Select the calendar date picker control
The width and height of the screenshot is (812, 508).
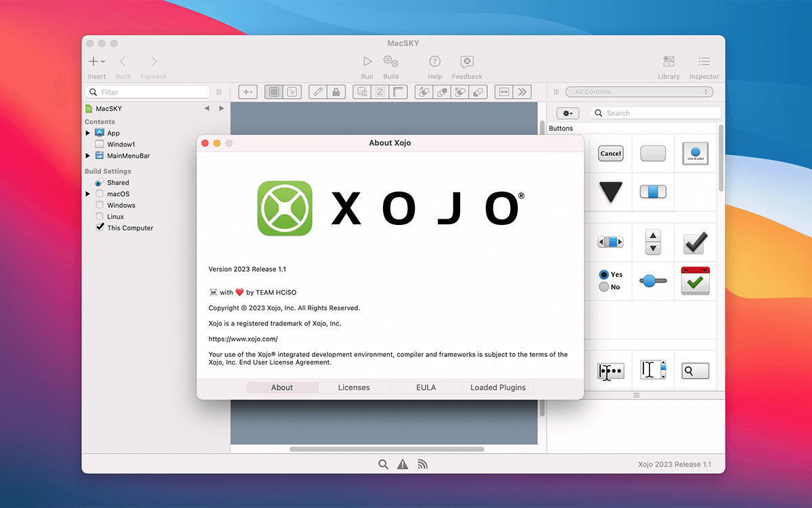point(695,280)
